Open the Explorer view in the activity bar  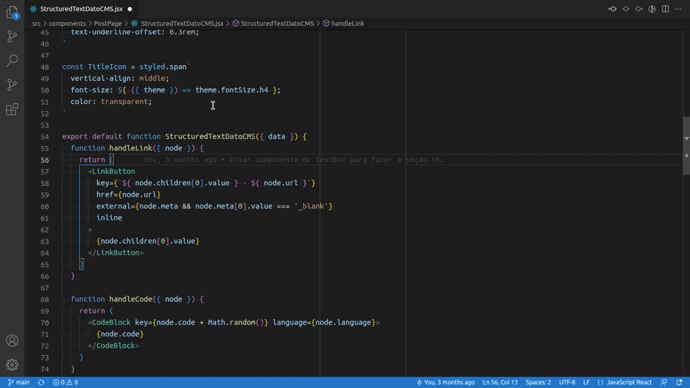pos(12,12)
